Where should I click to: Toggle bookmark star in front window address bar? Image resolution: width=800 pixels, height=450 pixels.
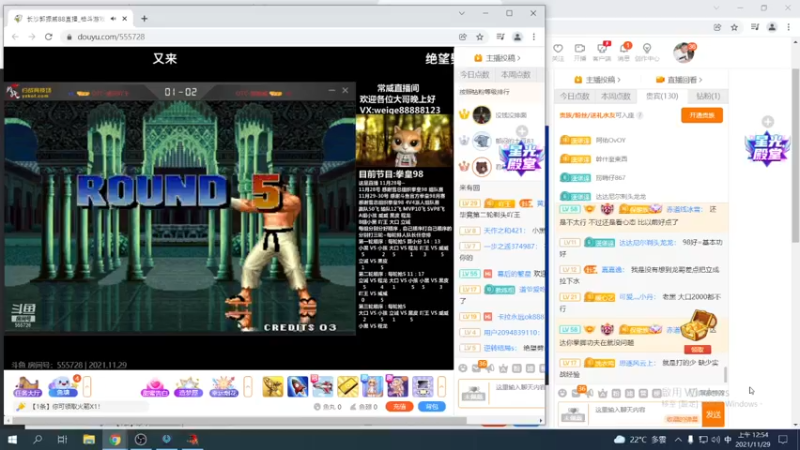[480, 37]
